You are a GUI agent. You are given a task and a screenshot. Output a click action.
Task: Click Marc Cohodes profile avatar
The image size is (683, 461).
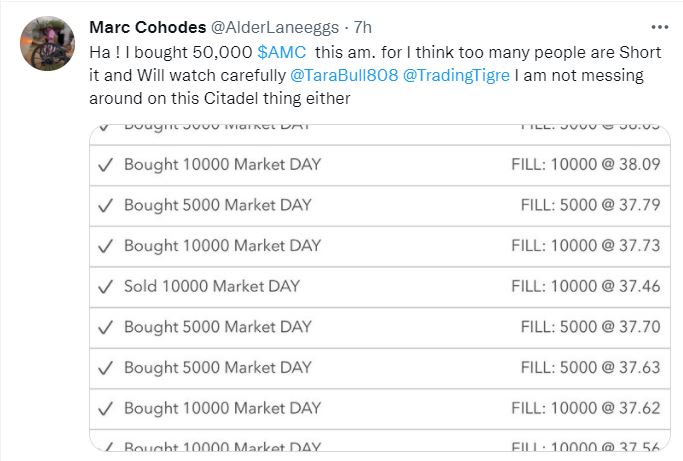point(43,44)
